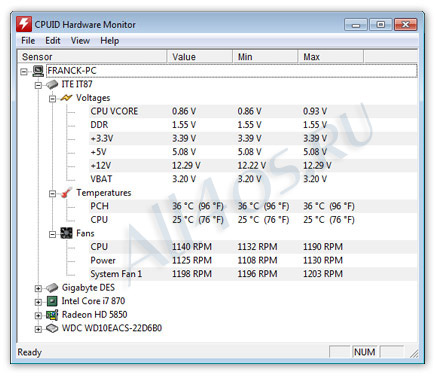This screenshot has height=377, width=435.
Task: Expand the Gigabyte DES node
Action: pyautogui.click(x=38, y=288)
